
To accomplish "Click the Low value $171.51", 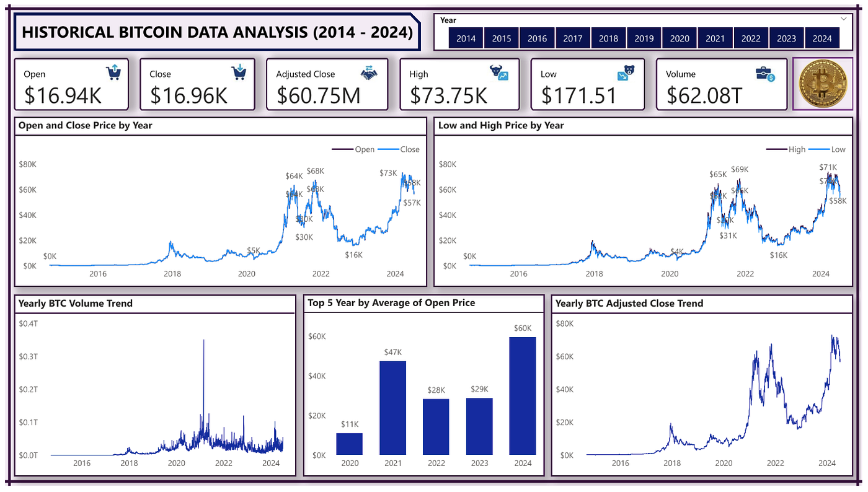I will [579, 95].
